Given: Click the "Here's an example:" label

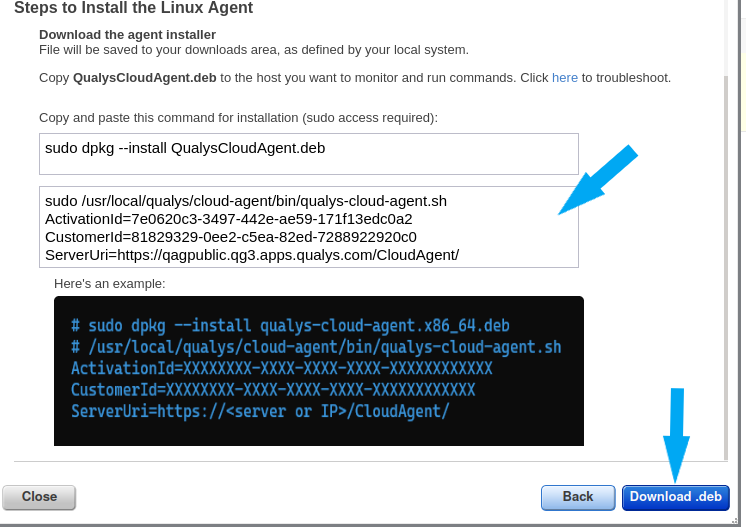Looking at the screenshot, I should [109, 284].
